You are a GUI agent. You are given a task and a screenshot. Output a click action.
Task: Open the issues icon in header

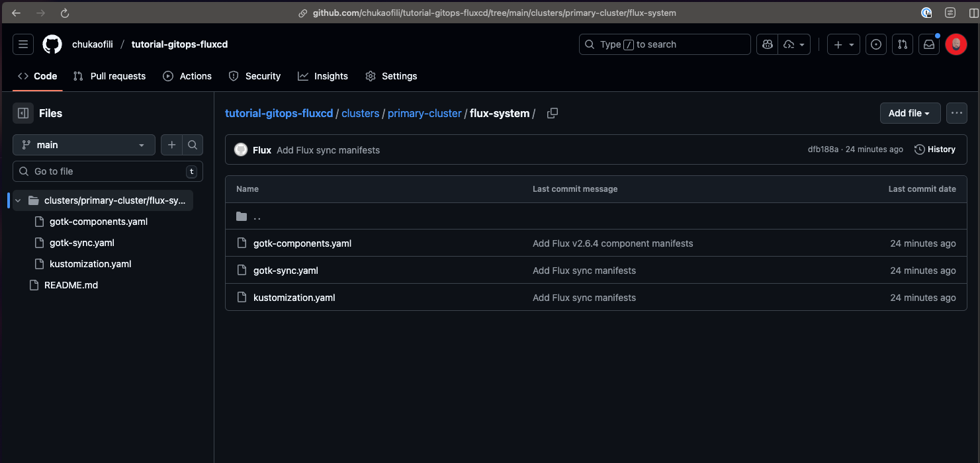pos(876,44)
